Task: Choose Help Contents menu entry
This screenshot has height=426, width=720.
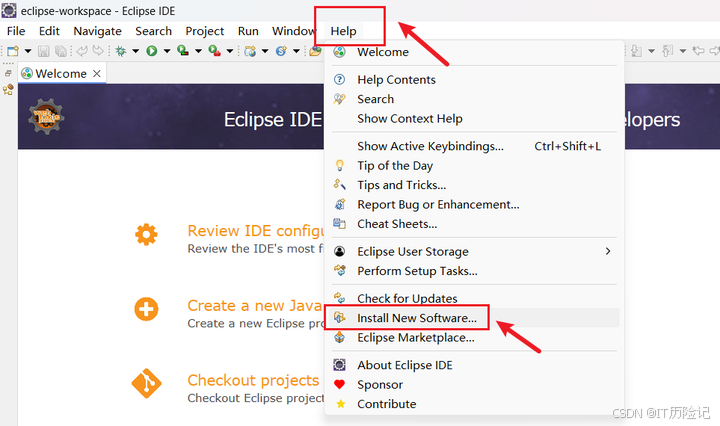Action: 474,80
